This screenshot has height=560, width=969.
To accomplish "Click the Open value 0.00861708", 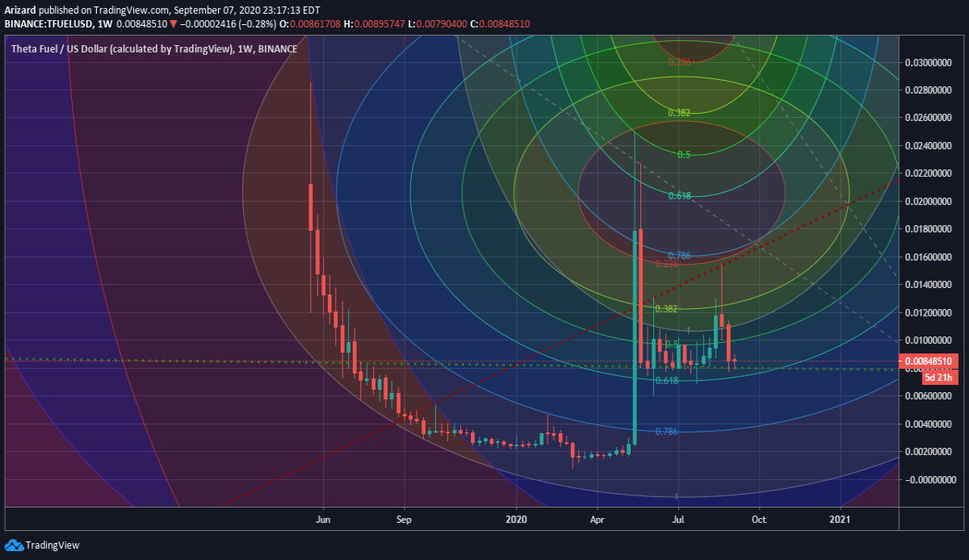I will [314, 24].
